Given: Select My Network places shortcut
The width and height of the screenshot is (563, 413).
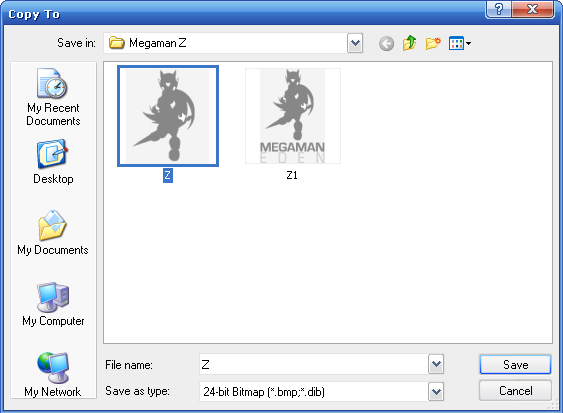Looking at the screenshot, I should (x=53, y=375).
